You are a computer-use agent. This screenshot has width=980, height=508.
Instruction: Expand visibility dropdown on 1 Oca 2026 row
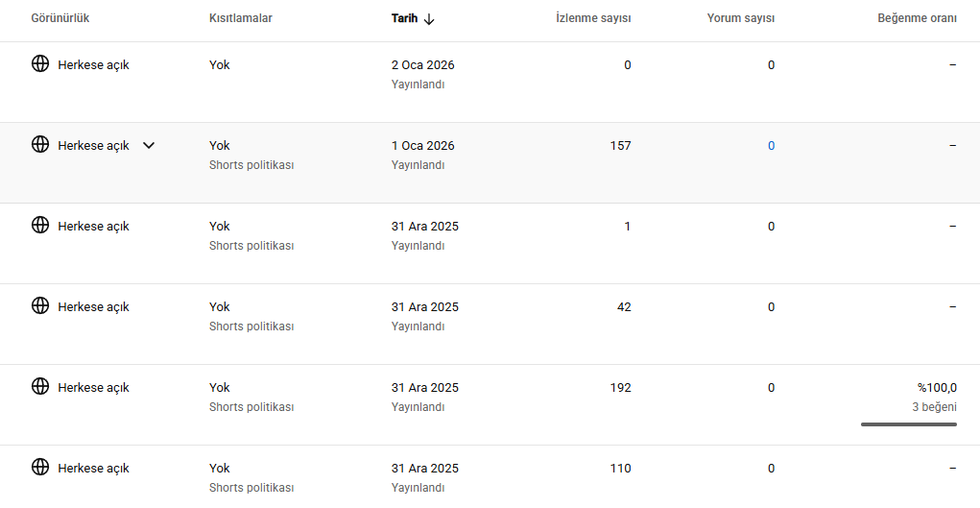pos(149,145)
